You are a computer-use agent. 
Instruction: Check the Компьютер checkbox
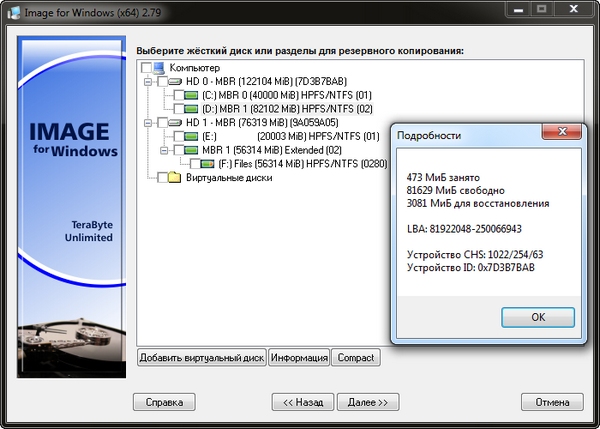(x=147, y=67)
